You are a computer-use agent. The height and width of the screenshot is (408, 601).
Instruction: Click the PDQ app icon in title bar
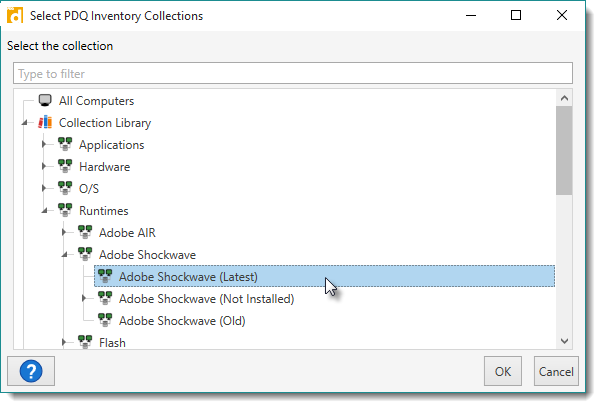point(15,16)
